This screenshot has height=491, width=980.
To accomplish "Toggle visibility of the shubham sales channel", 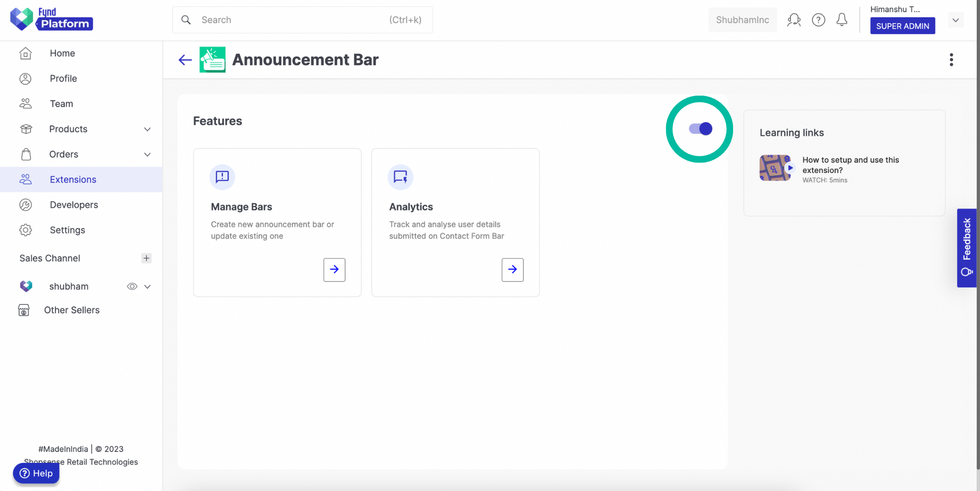I will click(x=132, y=286).
